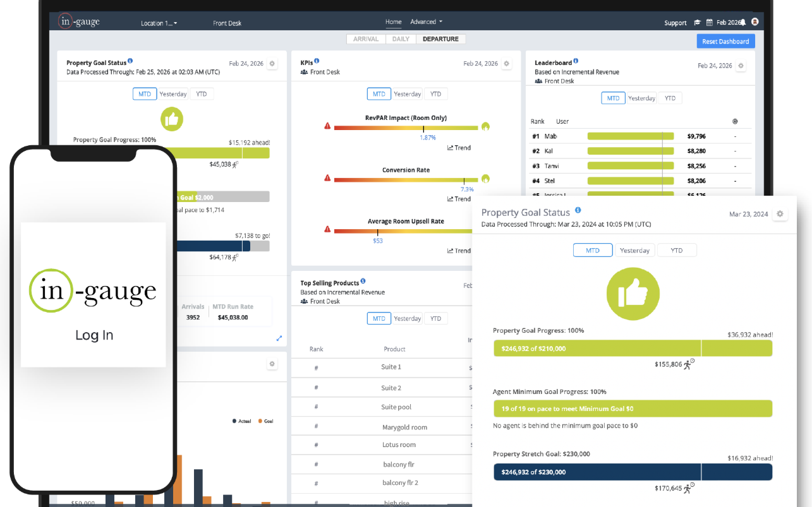This screenshot has height=507, width=812.
Task: Open the KPIs card settings gear
Action: point(506,64)
